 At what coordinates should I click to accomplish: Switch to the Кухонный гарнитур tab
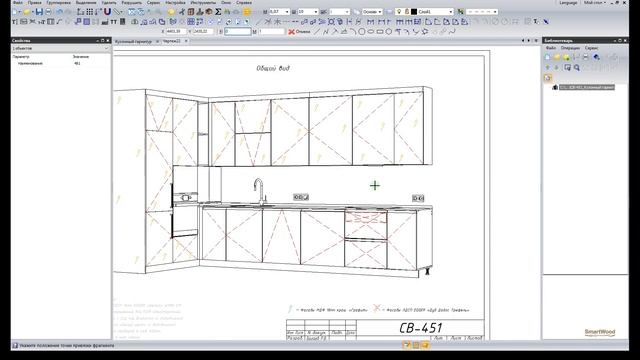point(133,41)
